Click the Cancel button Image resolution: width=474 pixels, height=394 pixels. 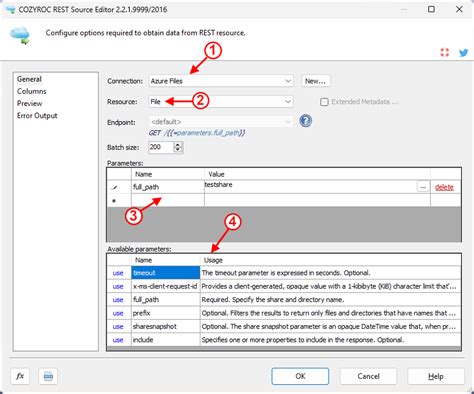click(368, 376)
